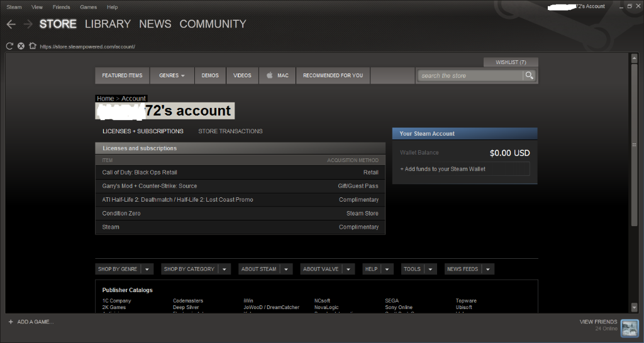
Task: Open the 2K Games catalog
Action: click(x=114, y=307)
